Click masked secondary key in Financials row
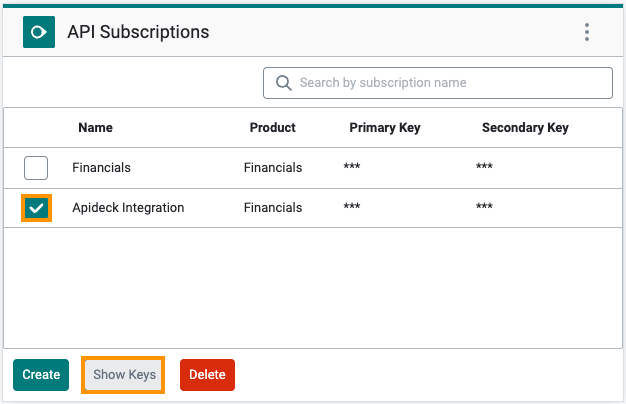This screenshot has width=626, height=404. [x=484, y=166]
